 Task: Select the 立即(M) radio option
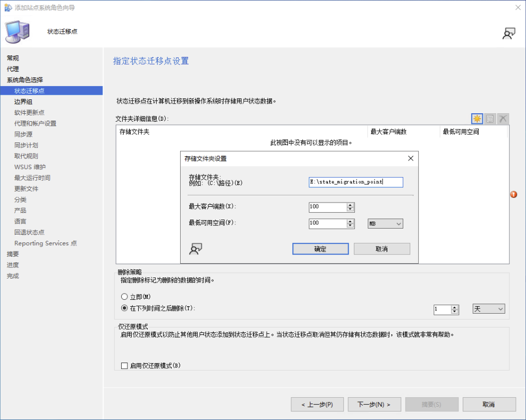point(124,297)
